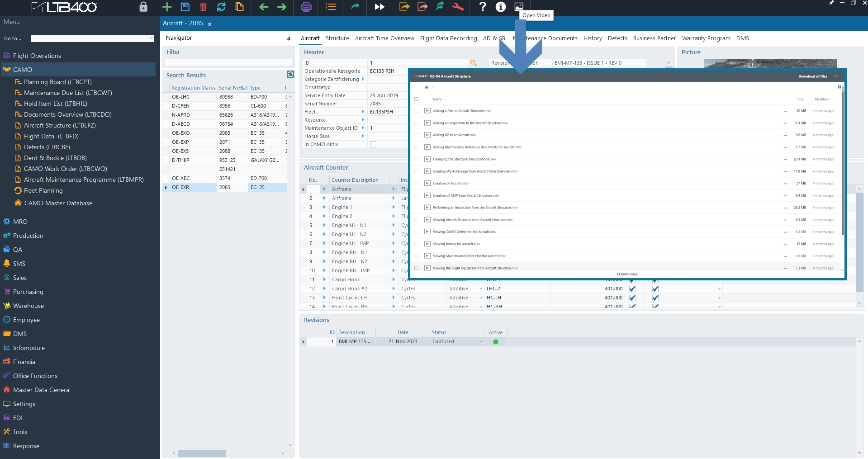Viewport: 868px width, 459px height.
Task: Click the blue Save disk icon
Action: 185,7
